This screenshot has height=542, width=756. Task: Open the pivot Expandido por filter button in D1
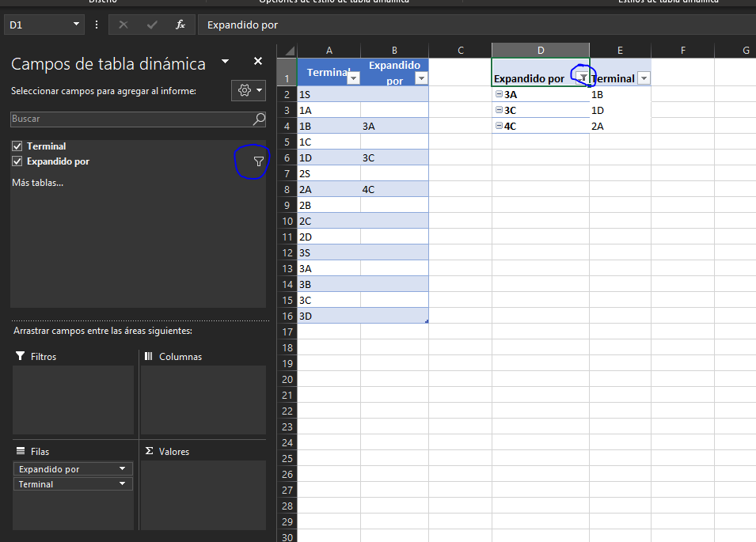click(583, 78)
